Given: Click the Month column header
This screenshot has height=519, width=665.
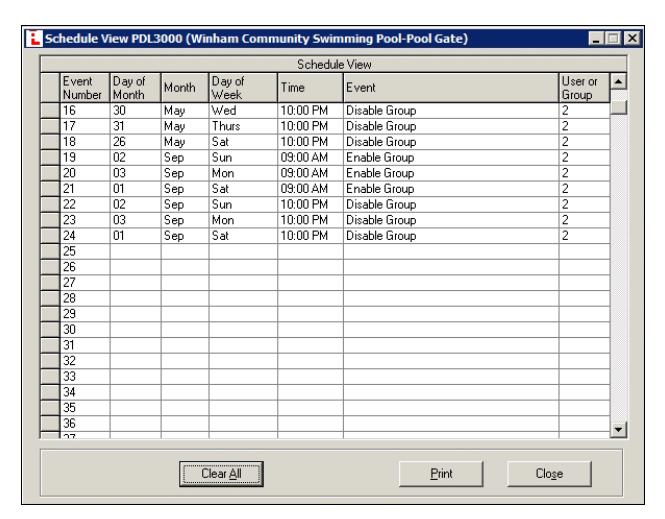Looking at the screenshot, I should point(185,88).
